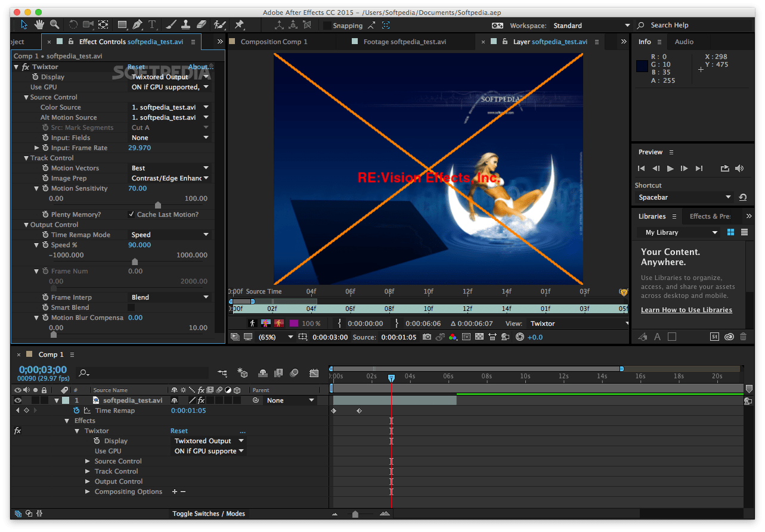765x532 pixels.
Task: Open the Motion Vectors Best dropdown
Action: (170, 168)
